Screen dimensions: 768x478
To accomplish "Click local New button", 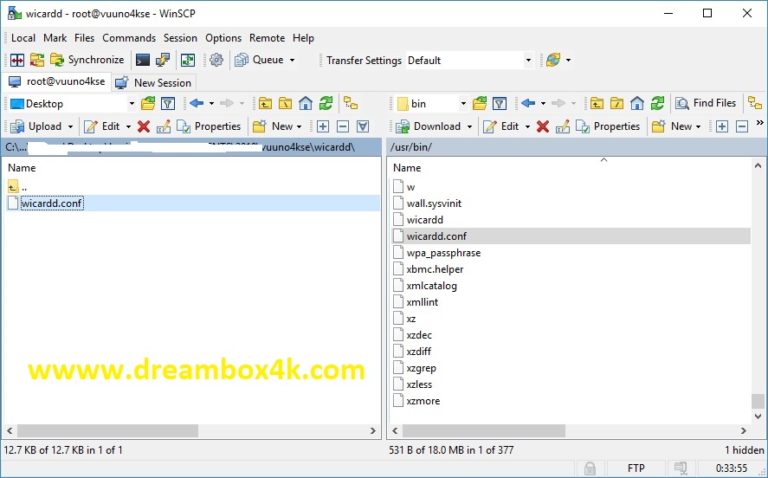I will (x=277, y=126).
